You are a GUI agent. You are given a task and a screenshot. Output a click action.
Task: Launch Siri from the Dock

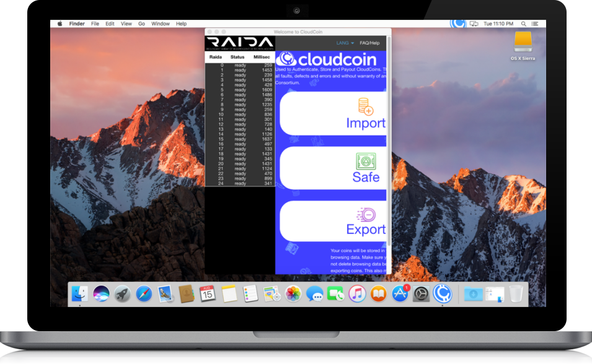click(101, 294)
